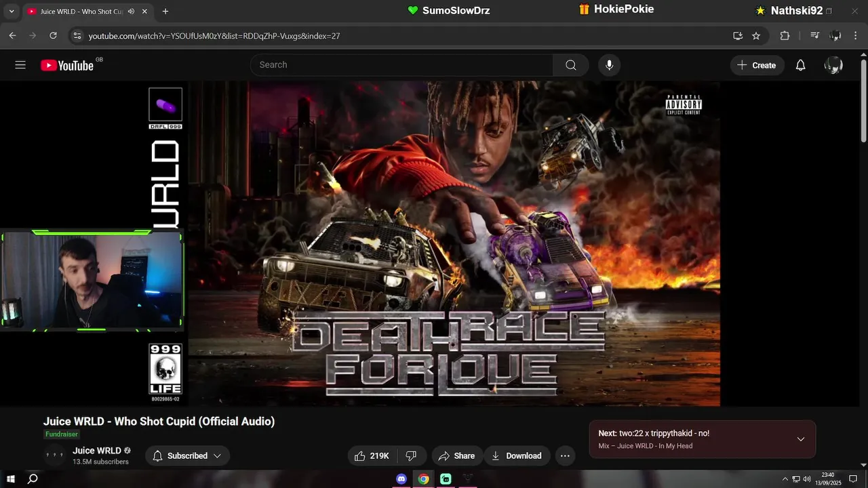This screenshot has height=488, width=868.
Task: Open the system volume tray icon
Action: click(807, 479)
